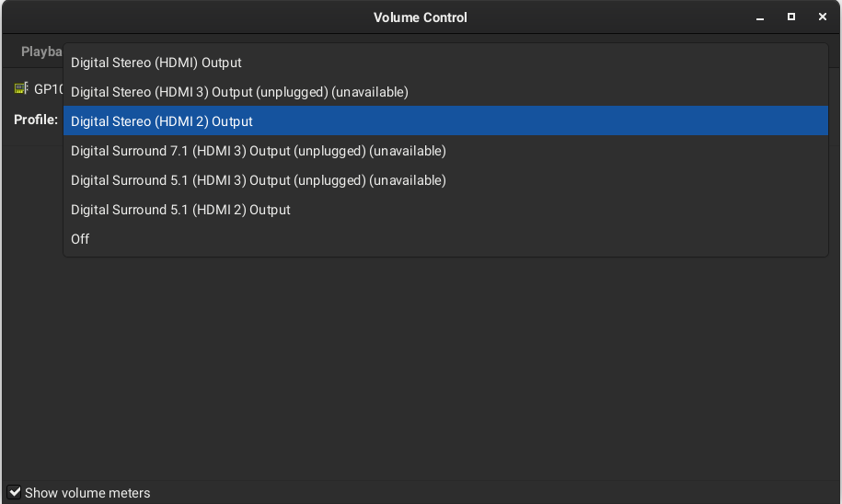Screen dimensions: 842x504
Task: Select Digital Surround 7.1 (HDMI 3) Output
Action: click(445, 151)
